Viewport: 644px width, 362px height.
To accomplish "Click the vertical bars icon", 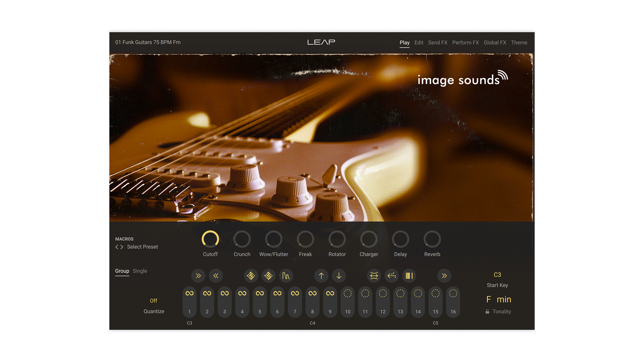I will coord(409,276).
